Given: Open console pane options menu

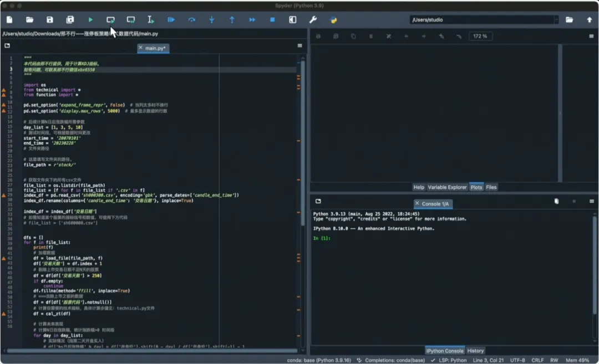Looking at the screenshot, I should (x=591, y=201).
